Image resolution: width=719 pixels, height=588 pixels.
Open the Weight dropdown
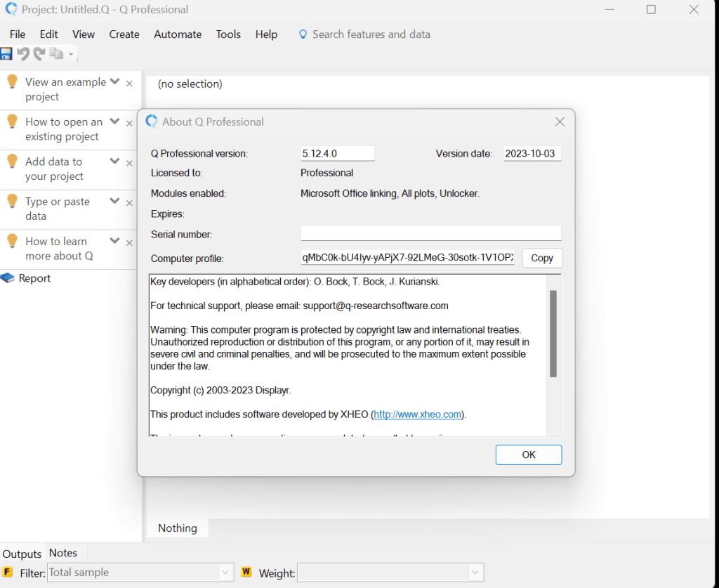click(474, 573)
